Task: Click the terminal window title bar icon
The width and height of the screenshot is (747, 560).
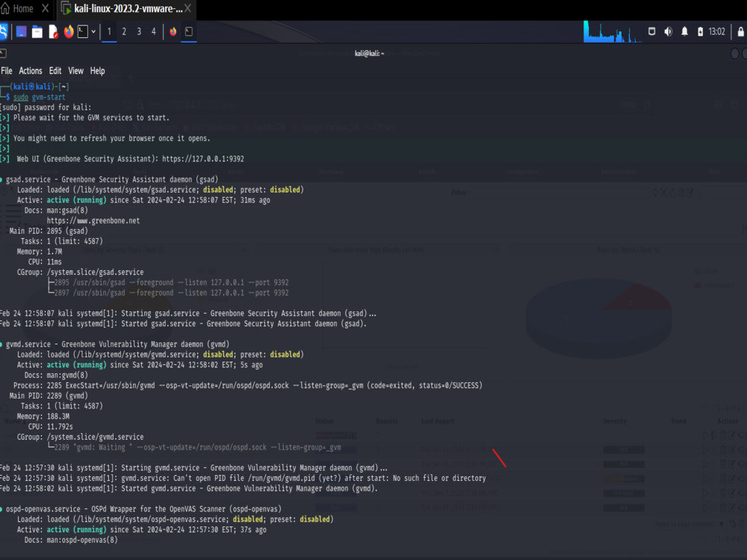Action: click(3, 53)
